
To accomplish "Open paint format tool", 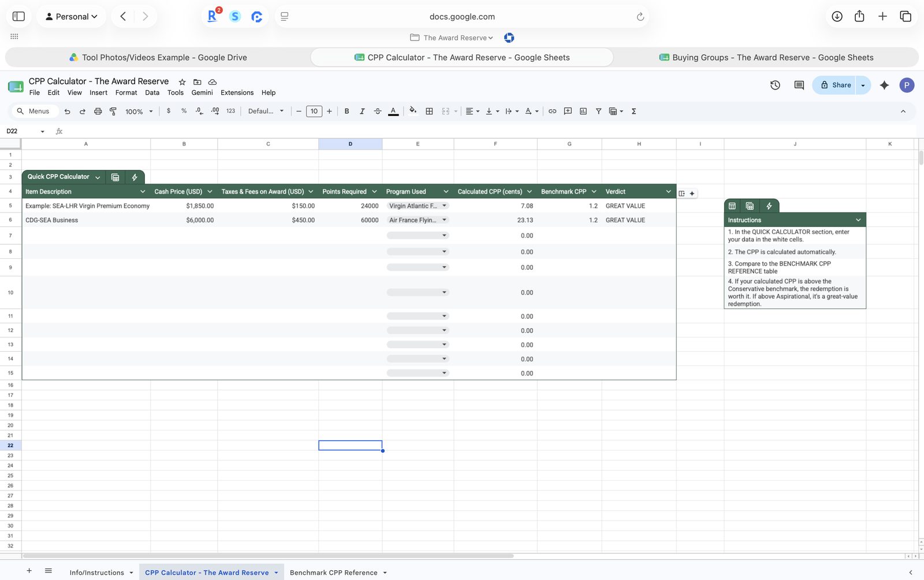I will (113, 111).
